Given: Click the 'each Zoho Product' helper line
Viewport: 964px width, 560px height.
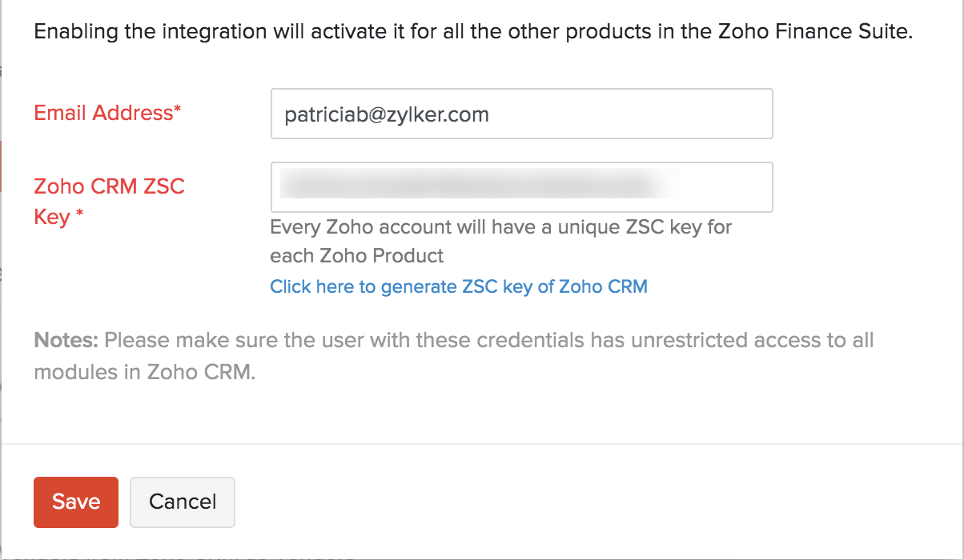Looking at the screenshot, I should (x=356, y=256).
